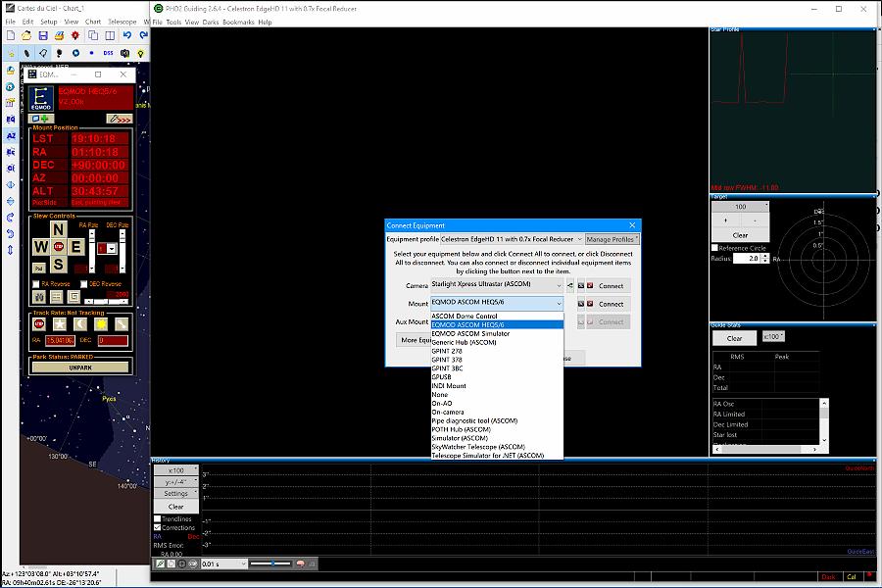
Task: Select the EQ coordinate icon in left sidebar
Action: 10,120
